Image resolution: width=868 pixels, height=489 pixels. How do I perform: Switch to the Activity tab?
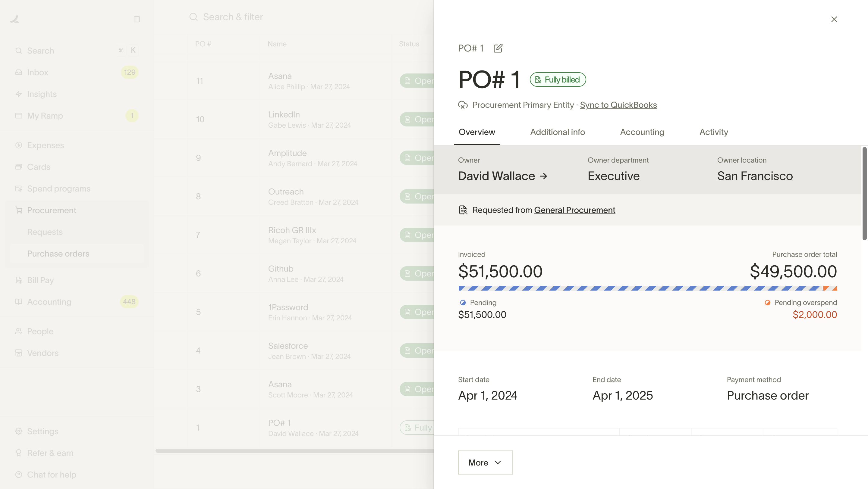[x=714, y=132]
